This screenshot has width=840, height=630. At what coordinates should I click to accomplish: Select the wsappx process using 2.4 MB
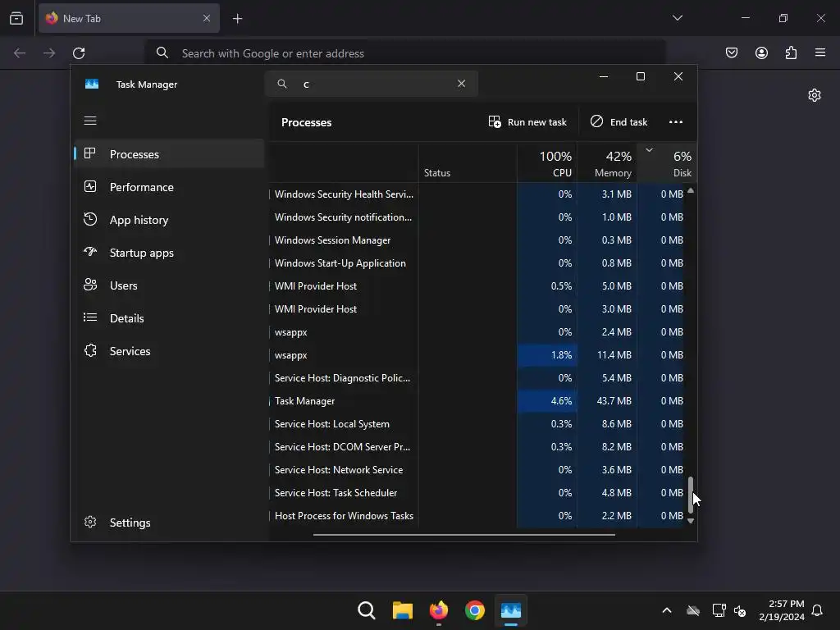click(478, 332)
